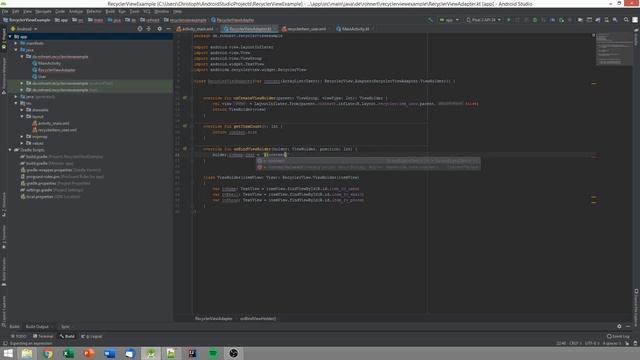Click the collapse-all icon in Project panel
Viewport: 640px width, 360px height.
149,29
